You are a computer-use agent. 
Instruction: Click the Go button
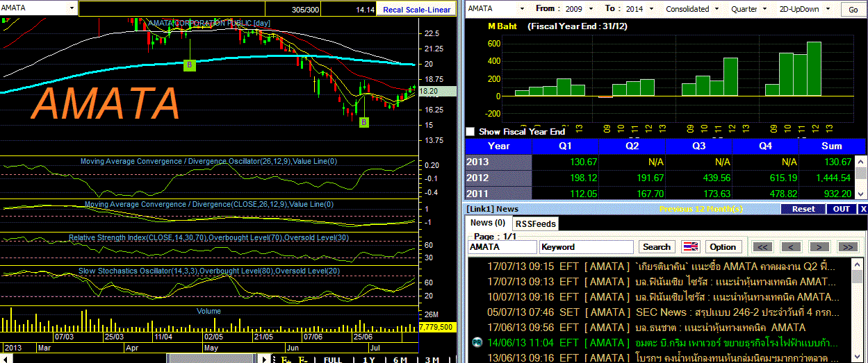[853, 10]
